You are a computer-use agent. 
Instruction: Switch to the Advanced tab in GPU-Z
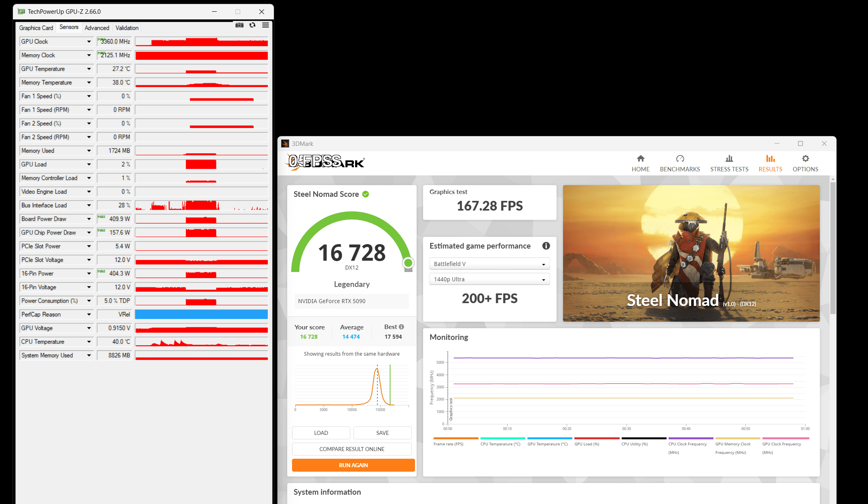97,28
